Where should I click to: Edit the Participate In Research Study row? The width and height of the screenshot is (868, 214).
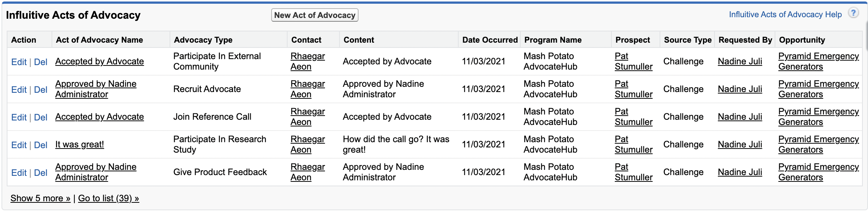pos(19,145)
